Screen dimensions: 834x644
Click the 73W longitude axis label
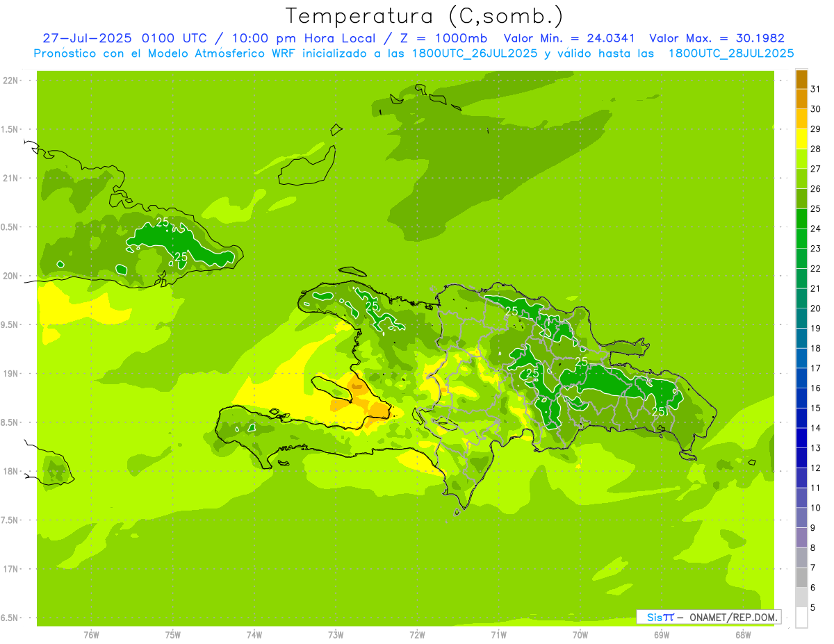pyautogui.click(x=336, y=635)
